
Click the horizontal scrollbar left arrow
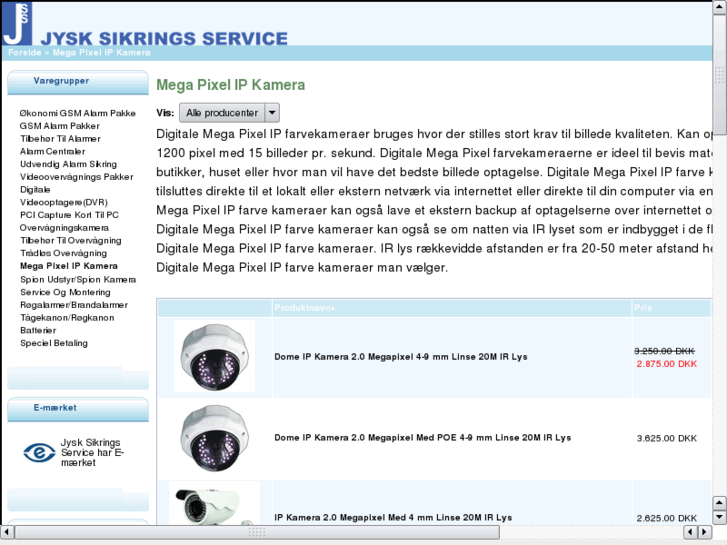click(7, 532)
